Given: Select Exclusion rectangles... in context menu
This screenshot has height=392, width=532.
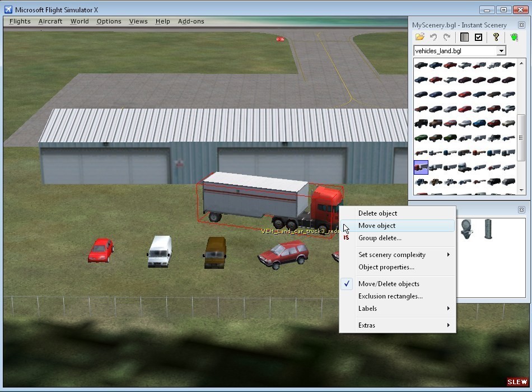Looking at the screenshot, I should point(390,296).
